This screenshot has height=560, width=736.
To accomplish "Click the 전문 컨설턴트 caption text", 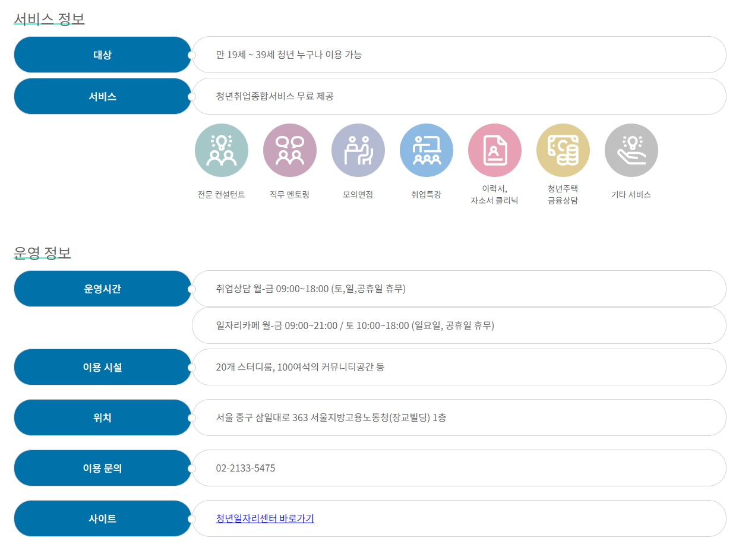I will pos(221,194).
